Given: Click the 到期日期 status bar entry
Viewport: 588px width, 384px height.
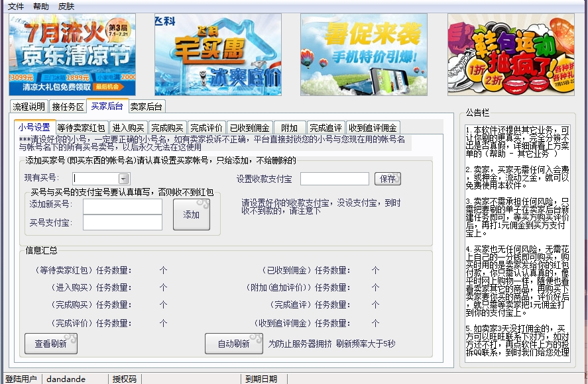Looking at the screenshot, I should 261,379.
